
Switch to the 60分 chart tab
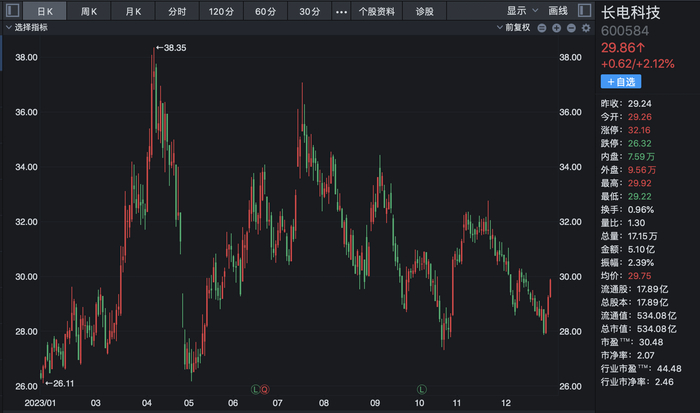[265, 11]
